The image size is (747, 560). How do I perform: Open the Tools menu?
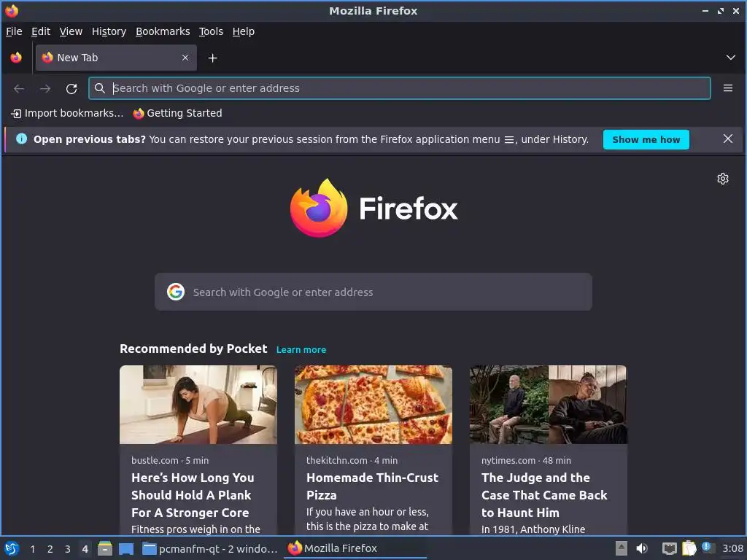pyautogui.click(x=211, y=31)
